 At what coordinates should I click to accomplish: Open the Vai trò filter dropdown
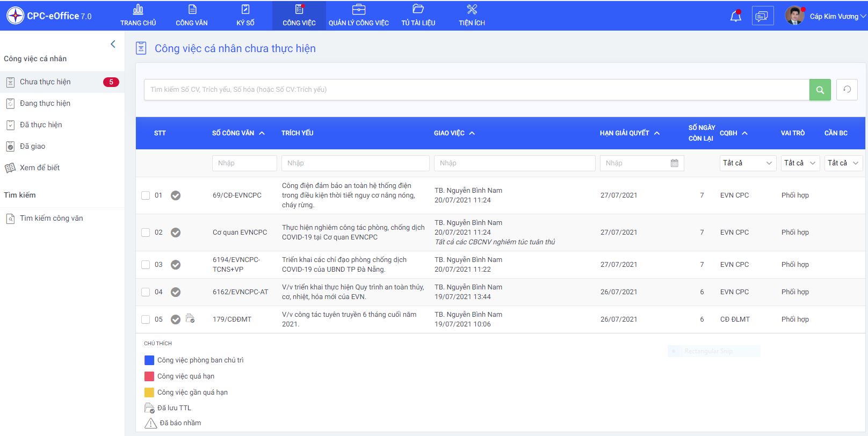[800, 163]
